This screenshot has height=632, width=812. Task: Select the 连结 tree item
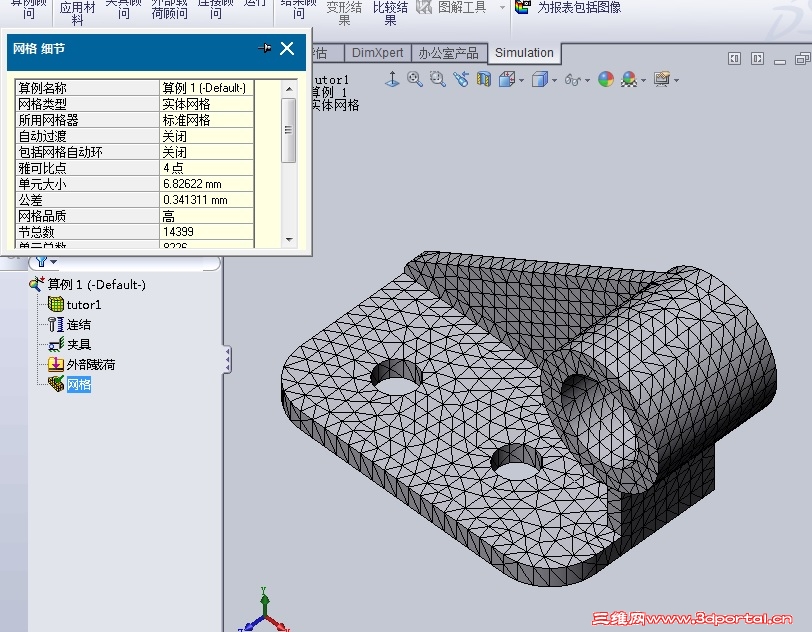pyautogui.click(x=79, y=325)
